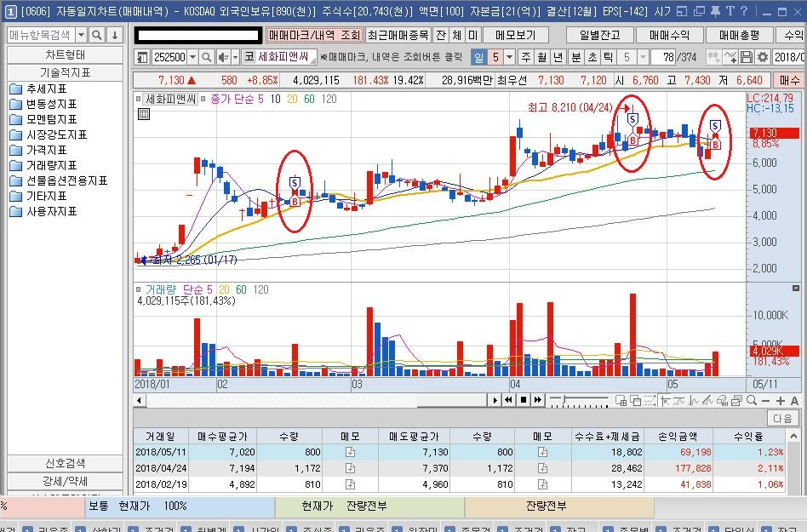The image size is (807, 532).
Task: Open sell memo icon for 2018/05/11 row
Action: (x=542, y=452)
